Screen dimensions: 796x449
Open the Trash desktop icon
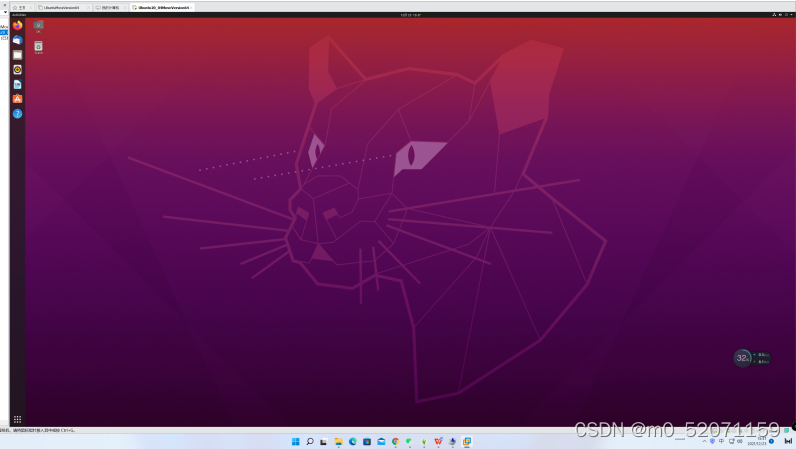tap(38, 48)
